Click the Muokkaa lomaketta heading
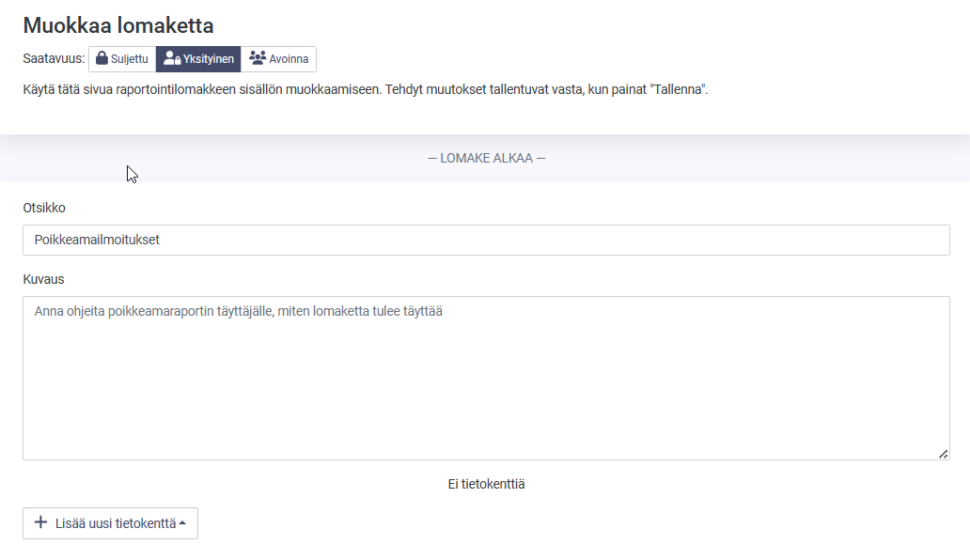This screenshot has height=560, width=970. 118,25
